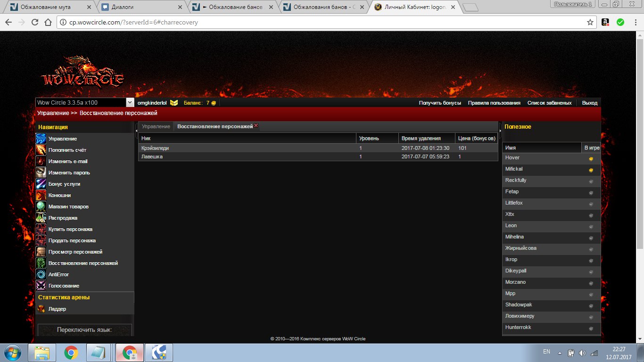Image resolution: width=644 pixels, height=362 pixels.
Task: Click the Ладдер arena icon
Action: [x=41, y=309]
